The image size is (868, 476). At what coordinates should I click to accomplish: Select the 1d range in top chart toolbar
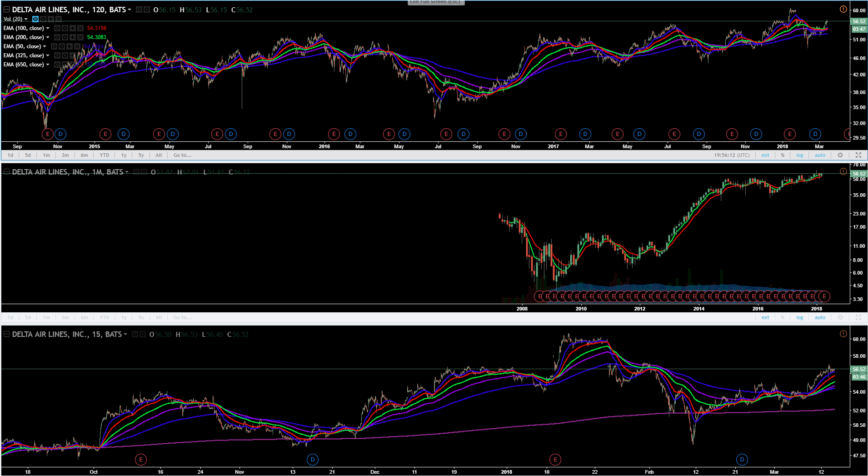(x=10, y=155)
